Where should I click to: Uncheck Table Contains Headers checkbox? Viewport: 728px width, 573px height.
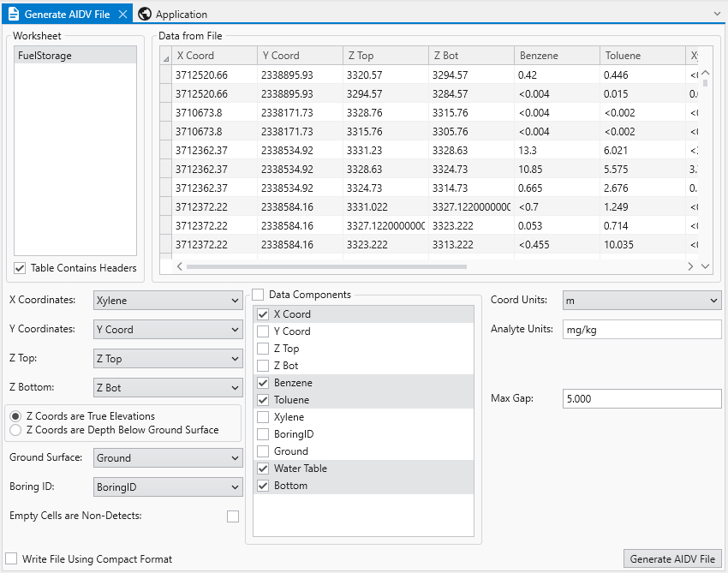[20, 268]
